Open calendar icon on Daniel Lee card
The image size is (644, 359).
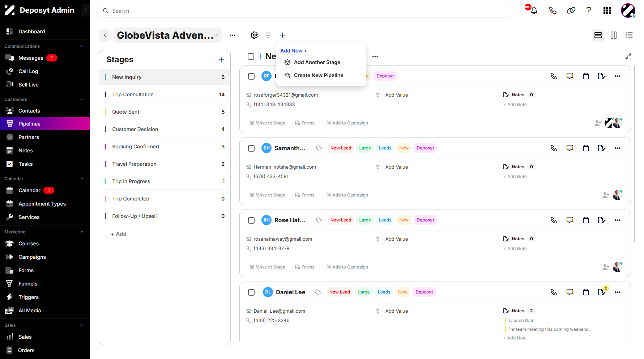coord(586,292)
